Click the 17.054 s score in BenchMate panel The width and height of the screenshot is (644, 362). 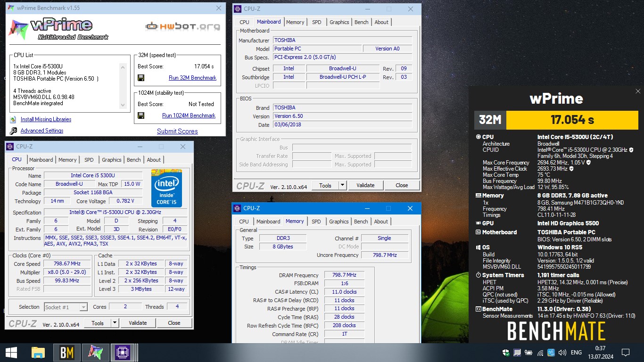tap(572, 120)
